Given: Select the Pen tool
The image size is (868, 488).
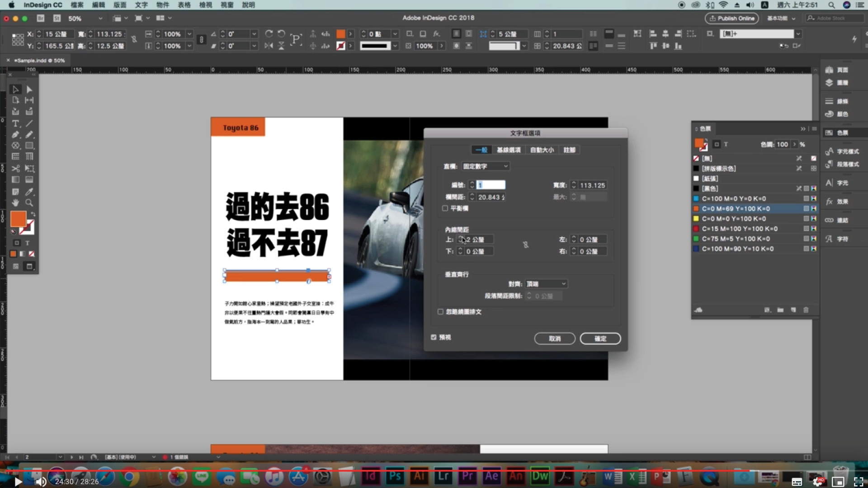Looking at the screenshot, I should coord(15,135).
